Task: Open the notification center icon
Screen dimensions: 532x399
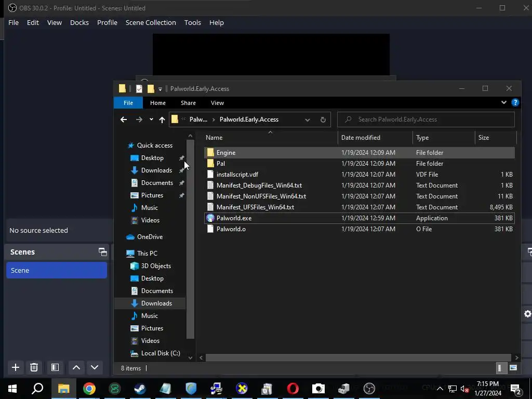Action: 516,389
